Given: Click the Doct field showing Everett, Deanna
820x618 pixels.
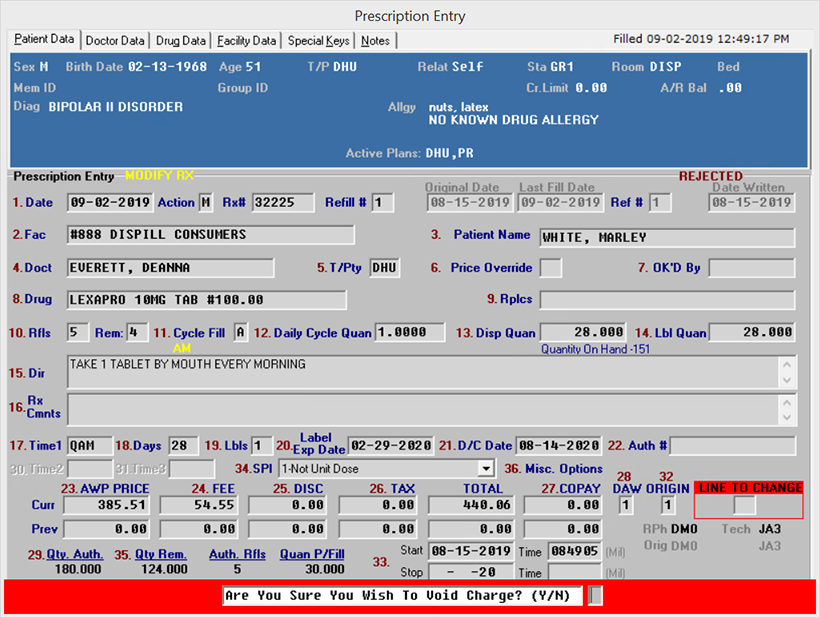Looking at the screenshot, I should (170, 268).
